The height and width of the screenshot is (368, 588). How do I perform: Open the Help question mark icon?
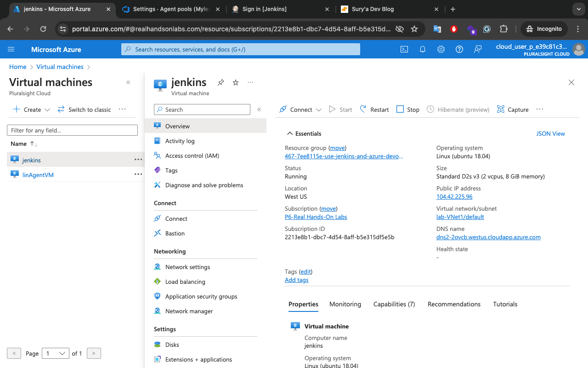(x=459, y=49)
